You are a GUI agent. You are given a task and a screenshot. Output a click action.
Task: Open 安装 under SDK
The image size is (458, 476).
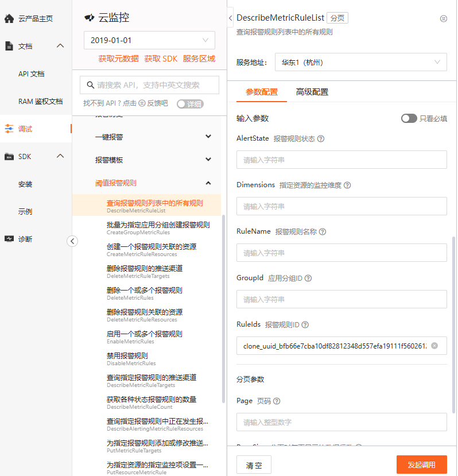[25, 184]
